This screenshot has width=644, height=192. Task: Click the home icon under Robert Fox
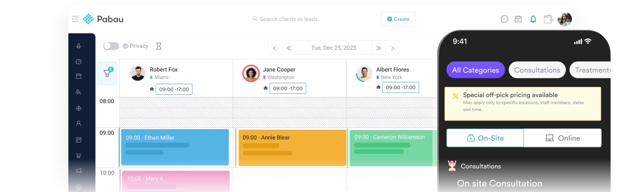click(152, 89)
